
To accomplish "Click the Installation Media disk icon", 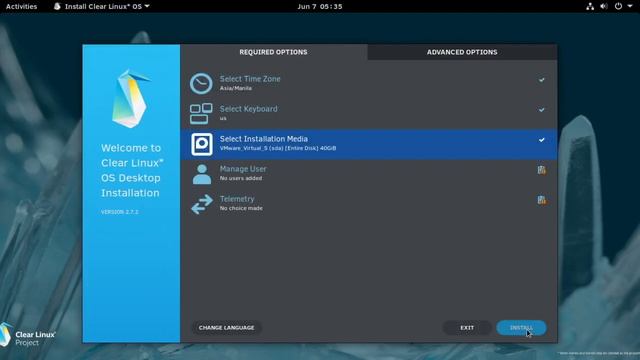I will pos(202,144).
